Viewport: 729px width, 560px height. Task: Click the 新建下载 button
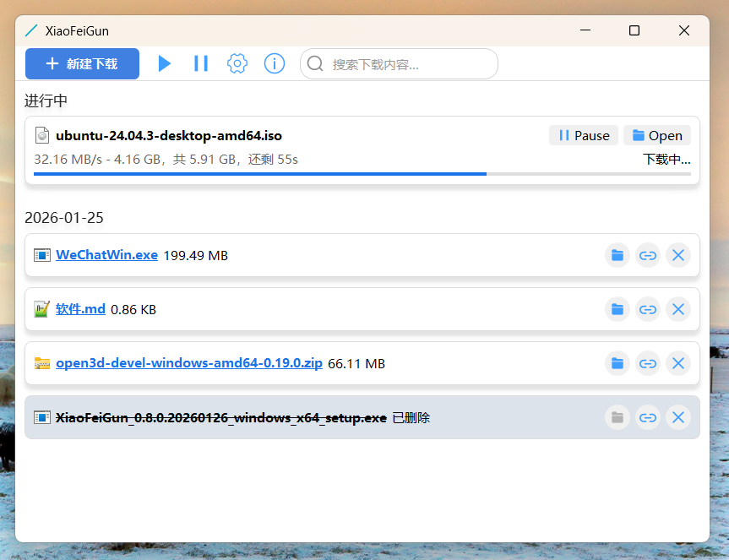pyautogui.click(x=81, y=63)
